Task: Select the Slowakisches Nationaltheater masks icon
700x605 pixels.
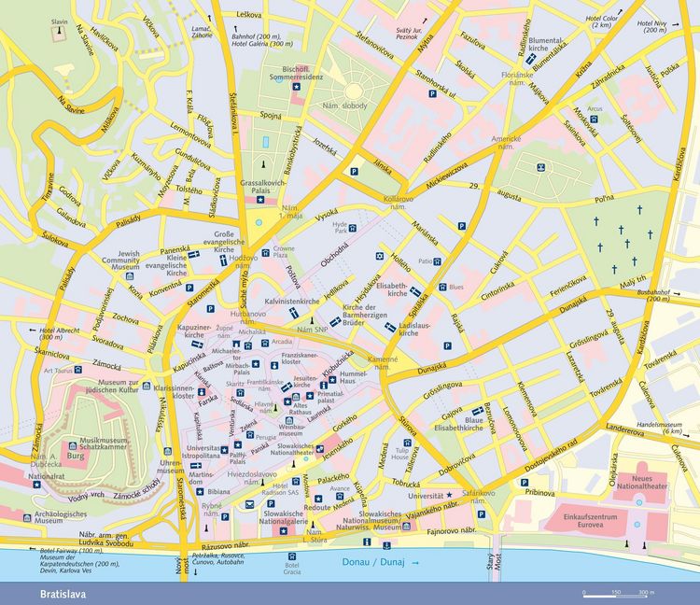Action: click(x=320, y=449)
